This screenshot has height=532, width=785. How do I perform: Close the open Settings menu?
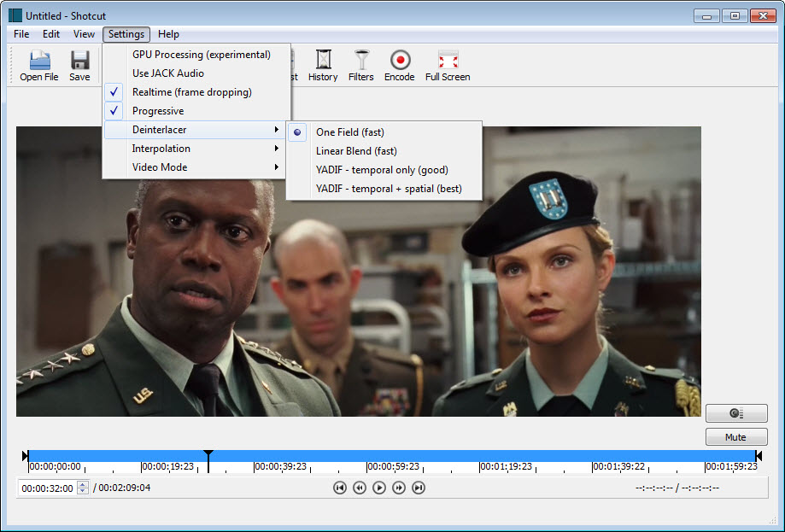click(x=126, y=34)
